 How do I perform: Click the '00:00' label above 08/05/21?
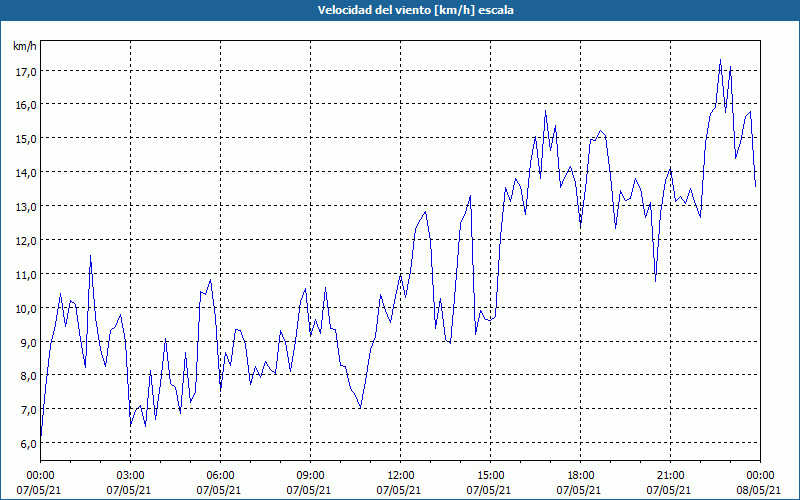click(x=760, y=476)
